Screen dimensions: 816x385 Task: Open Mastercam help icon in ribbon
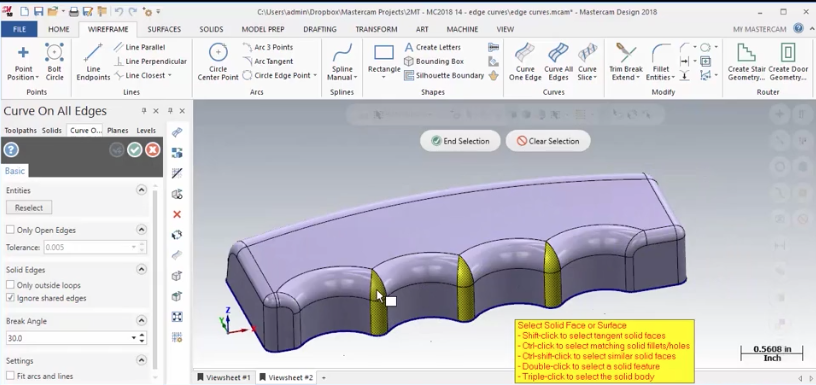pyautogui.click(x=798, y=28)
